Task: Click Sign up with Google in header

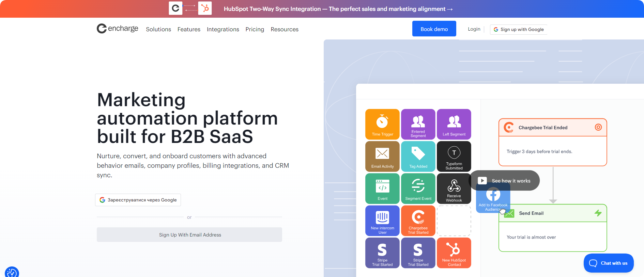Action: point(519,29)
